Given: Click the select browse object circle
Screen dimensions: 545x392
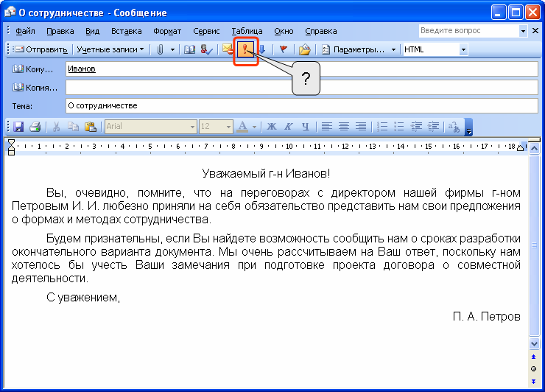Looking at the screenshot, I should point(533,368).
